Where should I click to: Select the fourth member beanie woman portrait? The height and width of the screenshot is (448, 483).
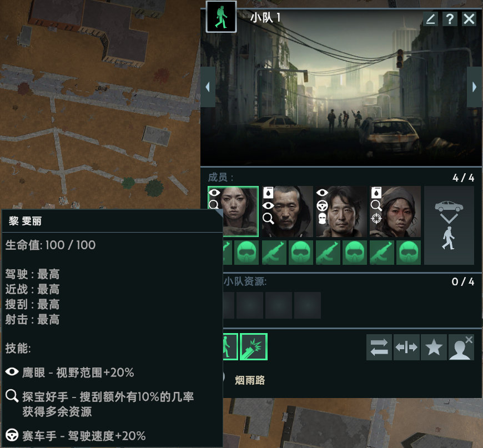click(395, 212)
